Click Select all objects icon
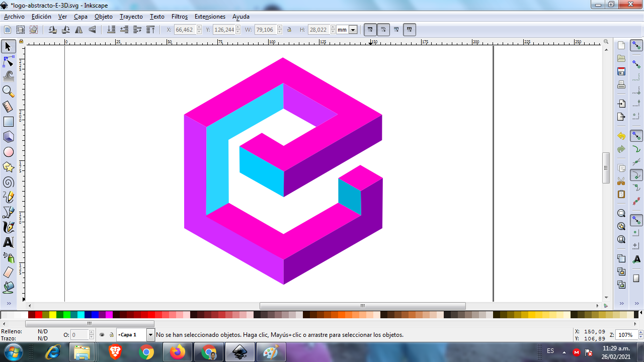Image resolution: width=644 pixels, height=362 pixels. [8, 30]
